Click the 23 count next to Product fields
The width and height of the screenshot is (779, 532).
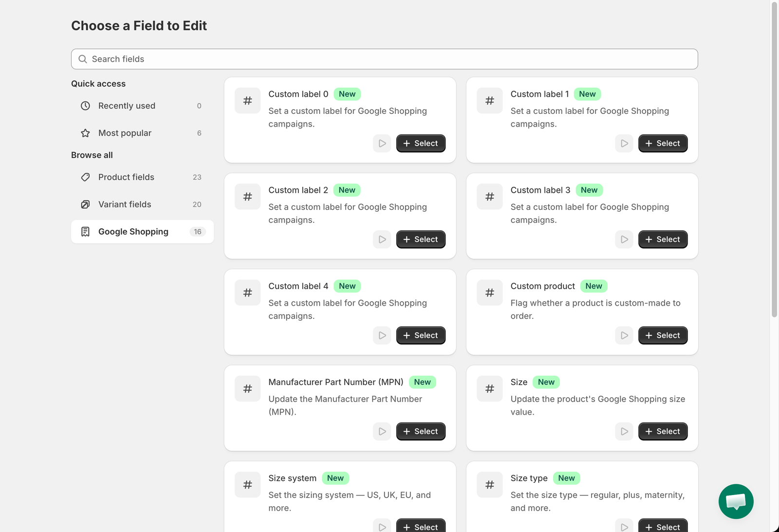[x=197, y=177]
